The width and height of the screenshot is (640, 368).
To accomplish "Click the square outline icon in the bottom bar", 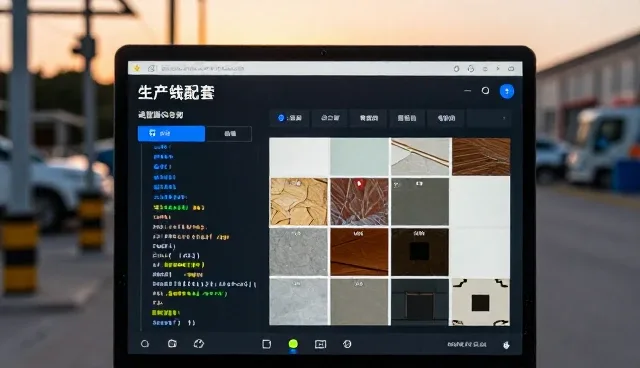I will (267, 344).
